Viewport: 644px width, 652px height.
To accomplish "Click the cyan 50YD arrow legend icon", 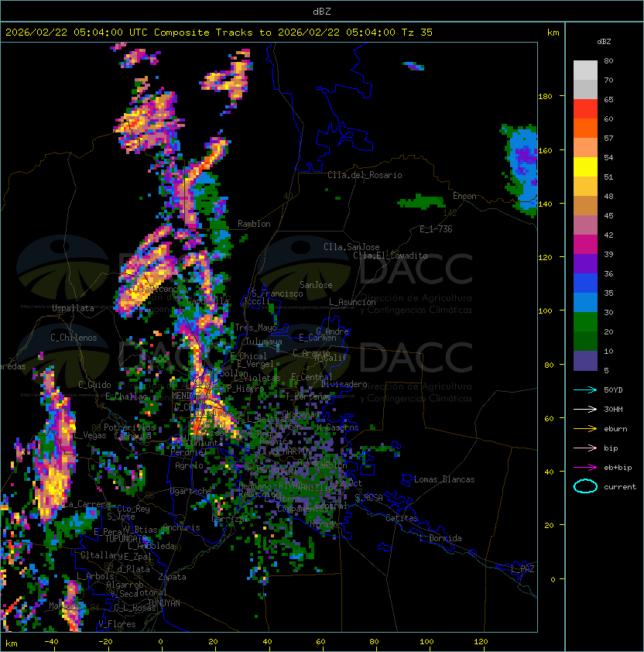I will click(x=585, y=389).
